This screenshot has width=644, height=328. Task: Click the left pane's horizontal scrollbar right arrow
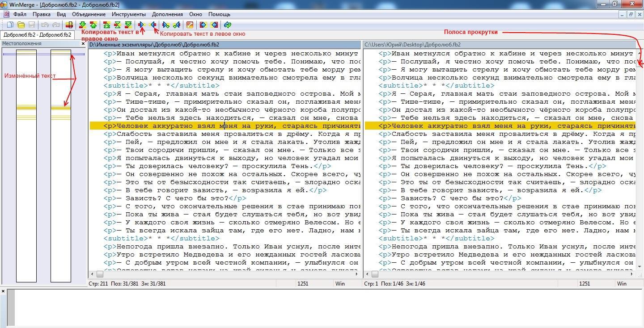tap(357, 274)
